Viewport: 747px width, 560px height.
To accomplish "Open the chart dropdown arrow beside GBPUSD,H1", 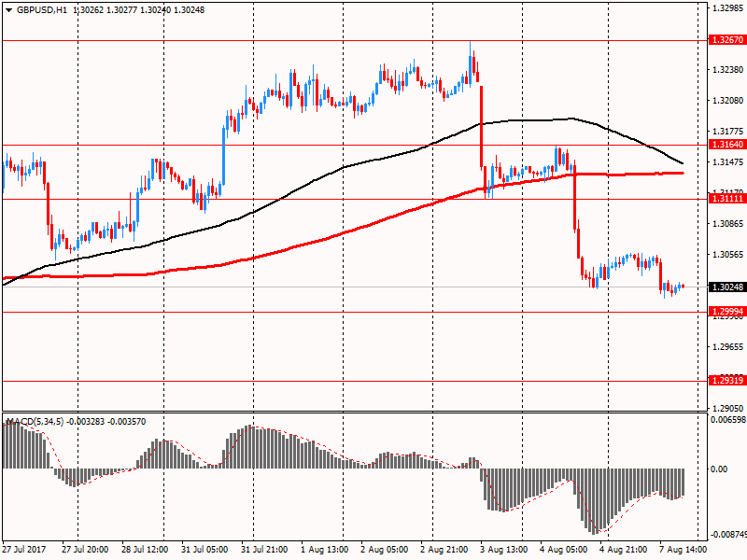I will click(x=8, y=10).
